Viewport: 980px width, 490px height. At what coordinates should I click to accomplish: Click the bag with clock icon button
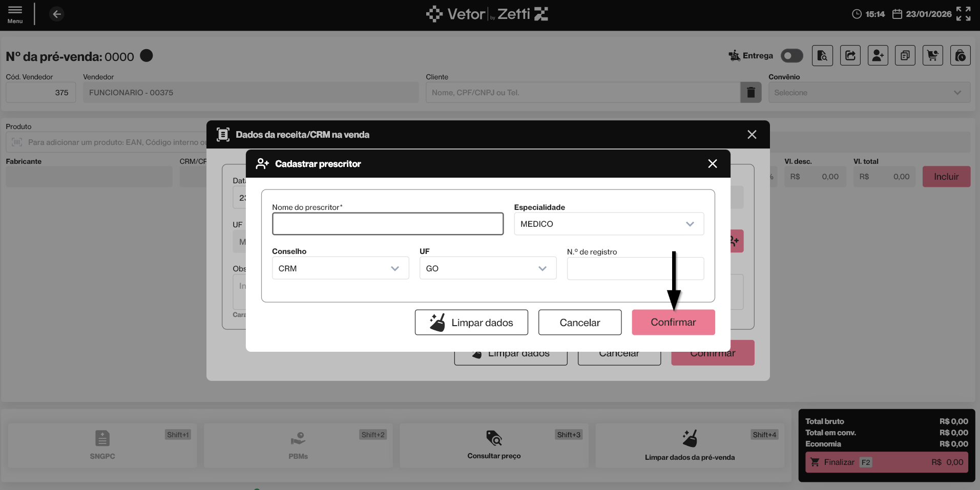tap(961, 55)
